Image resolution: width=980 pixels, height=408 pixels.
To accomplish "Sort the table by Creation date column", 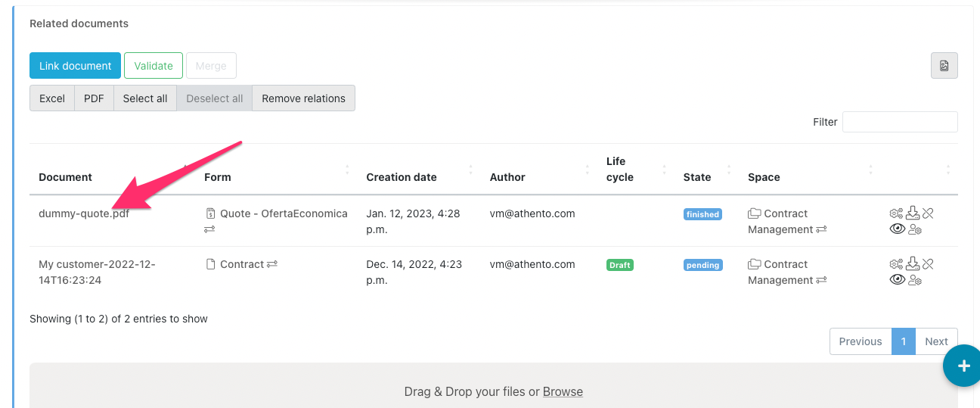I will pos(402,177).
